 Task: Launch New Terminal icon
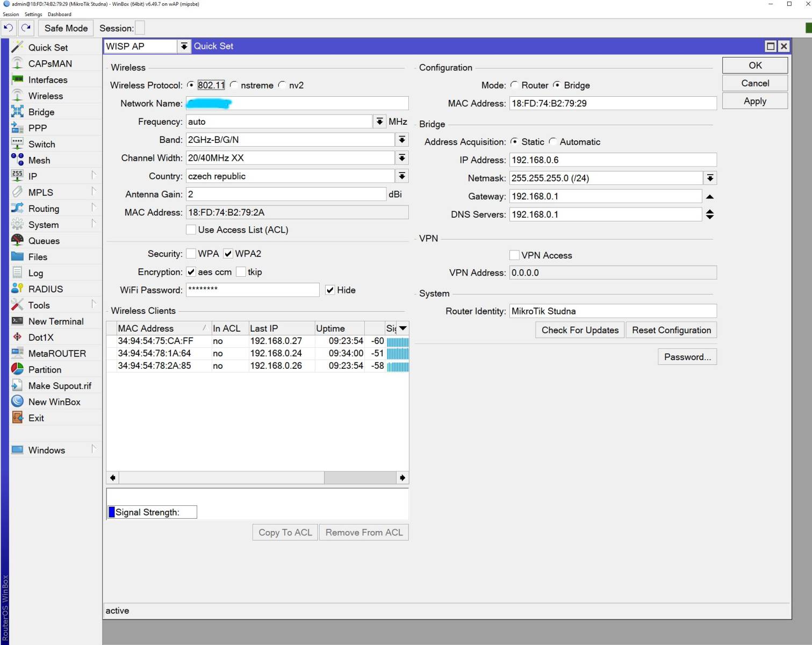[17, 321]
